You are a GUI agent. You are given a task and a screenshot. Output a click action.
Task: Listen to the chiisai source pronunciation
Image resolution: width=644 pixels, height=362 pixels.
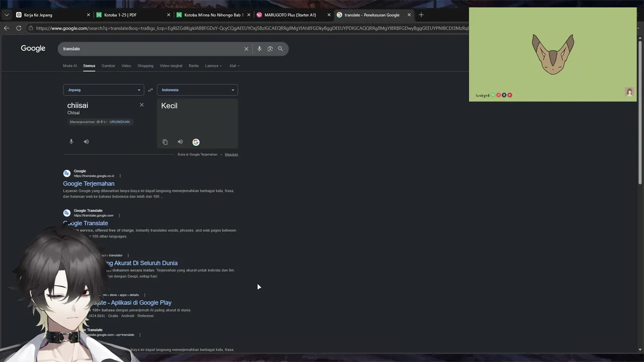(86, 142)
